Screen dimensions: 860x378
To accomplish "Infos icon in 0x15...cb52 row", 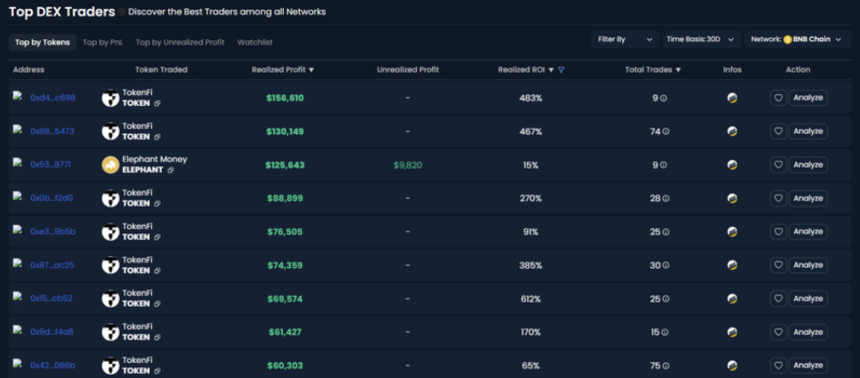I will pos(732,298).
